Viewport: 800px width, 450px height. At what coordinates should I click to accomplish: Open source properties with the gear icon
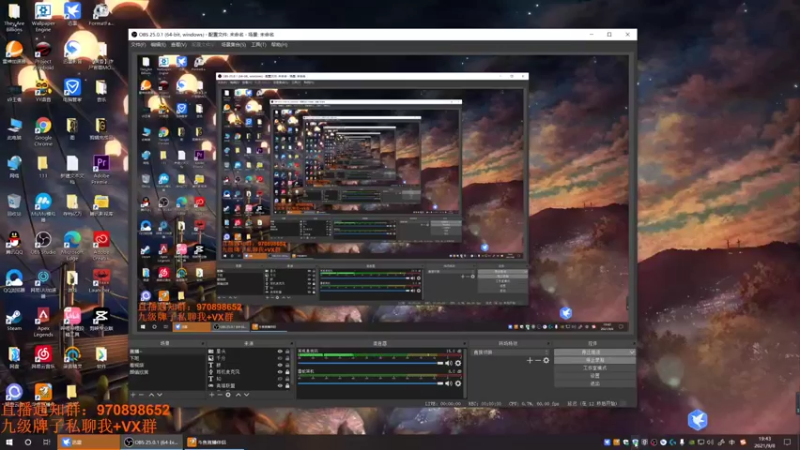coord(228,395)
